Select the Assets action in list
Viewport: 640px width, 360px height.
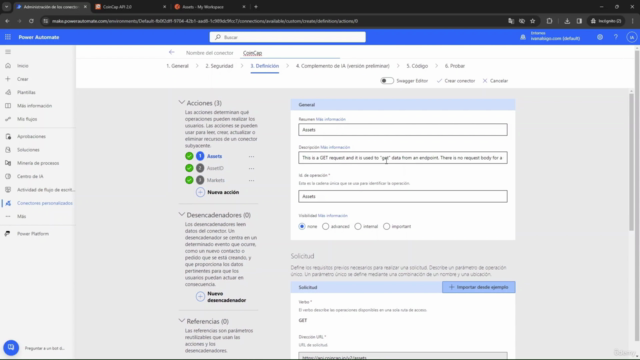pyautogui.click(x=214, y=156)
